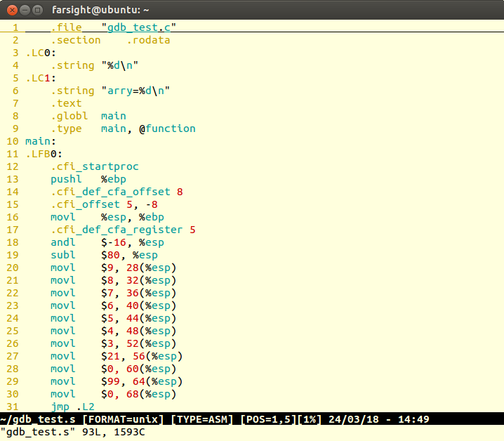Click .rodata on line 2
The image size is (504, 441).
click(x=148, y=40)
